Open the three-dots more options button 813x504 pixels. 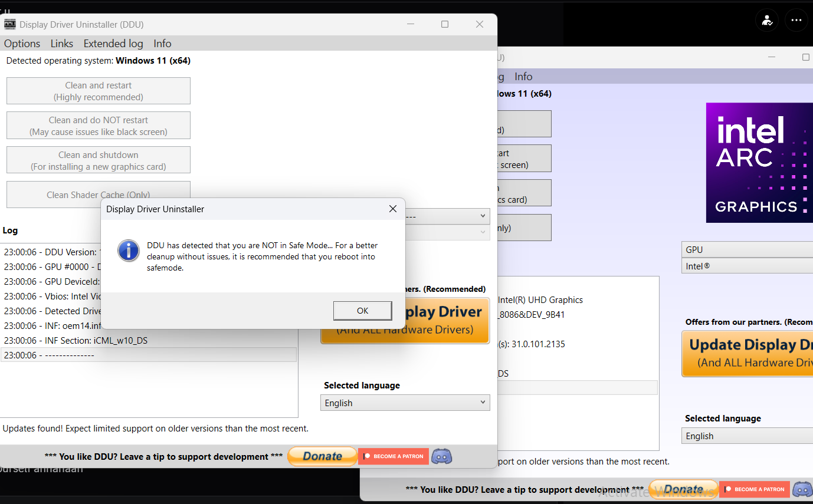796,20
